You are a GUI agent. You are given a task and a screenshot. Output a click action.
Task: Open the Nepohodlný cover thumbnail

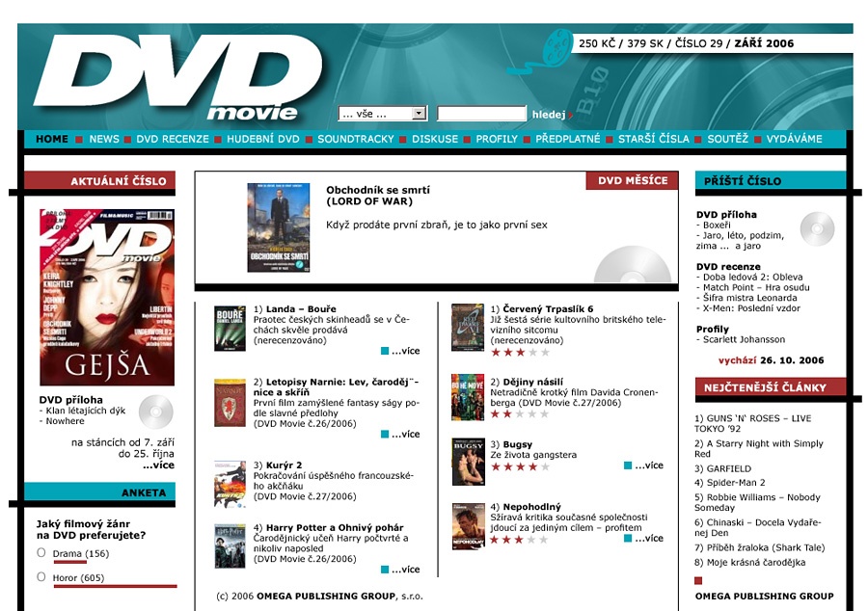coord(468,526)
